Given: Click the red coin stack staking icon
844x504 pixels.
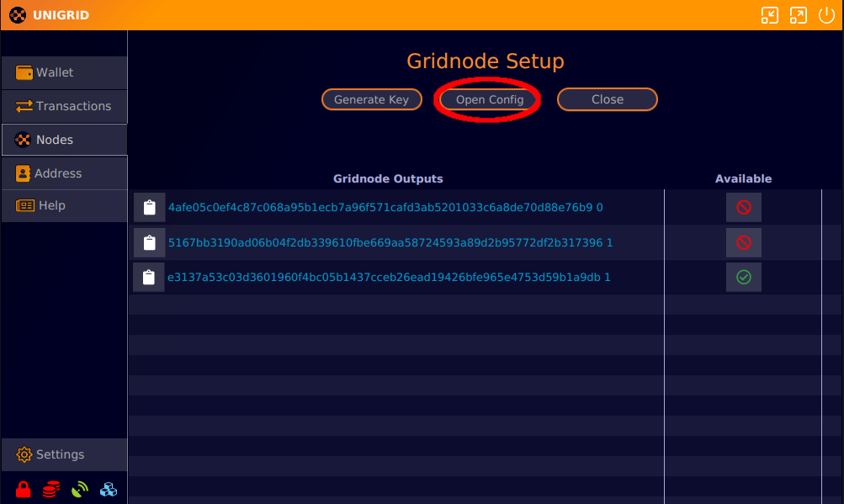Looking at the screenshot, I should click(x=51, y=489).
